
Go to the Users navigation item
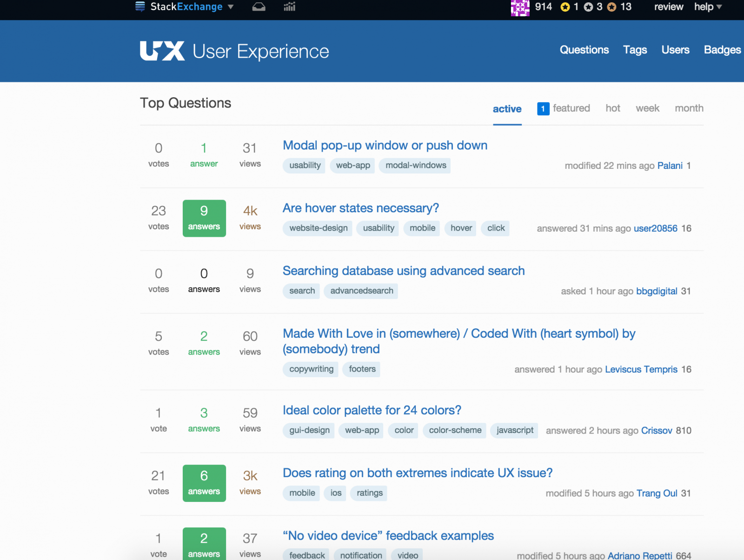[675, 50]
